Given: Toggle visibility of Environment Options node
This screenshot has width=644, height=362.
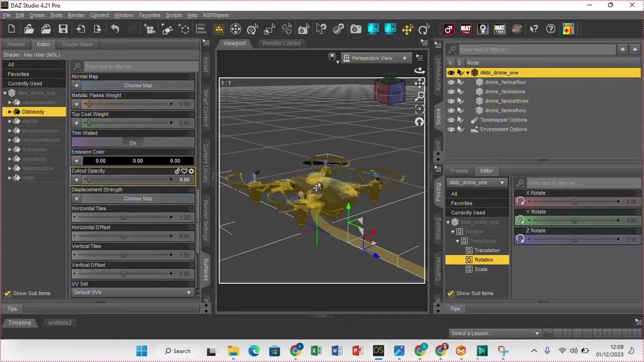Looking at the screenshot, I should [x=451, y=129].
